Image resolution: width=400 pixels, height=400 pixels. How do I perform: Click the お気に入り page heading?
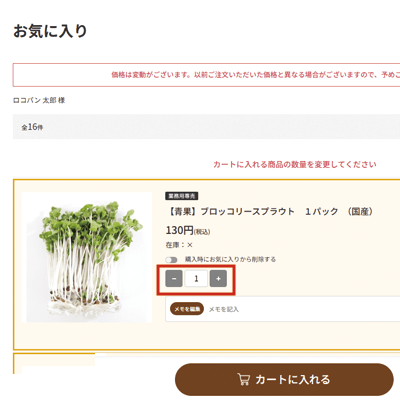[x=50, y=31]
